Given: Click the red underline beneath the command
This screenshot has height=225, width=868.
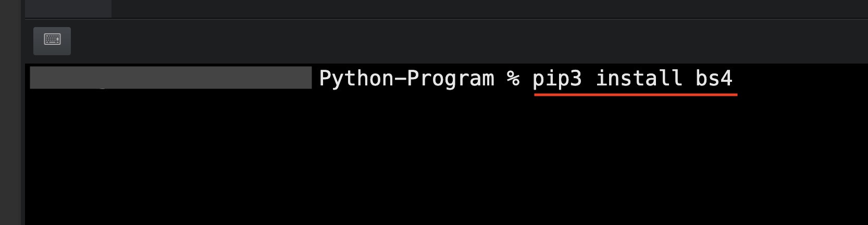Looking at the screenshot, I should [x=636, y=95].
